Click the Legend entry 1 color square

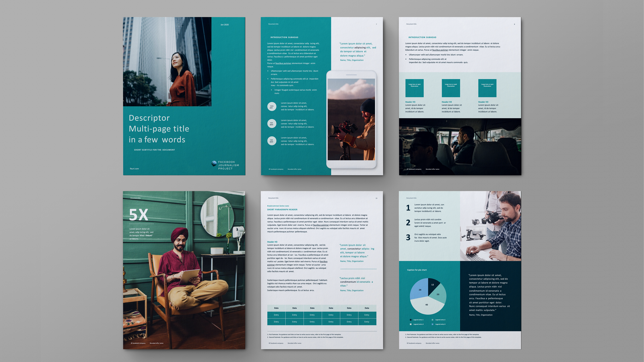point(410,320)
